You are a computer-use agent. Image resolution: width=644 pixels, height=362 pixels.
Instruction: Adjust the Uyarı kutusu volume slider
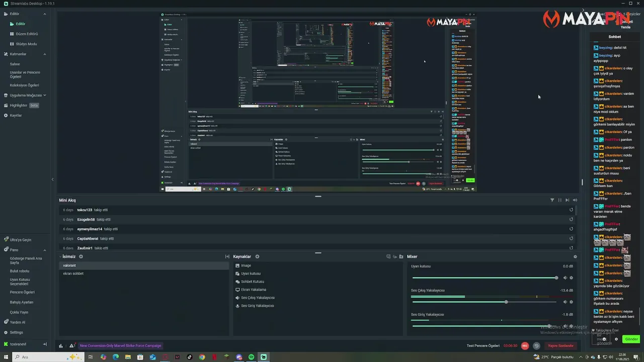click(x=484, y=278)
